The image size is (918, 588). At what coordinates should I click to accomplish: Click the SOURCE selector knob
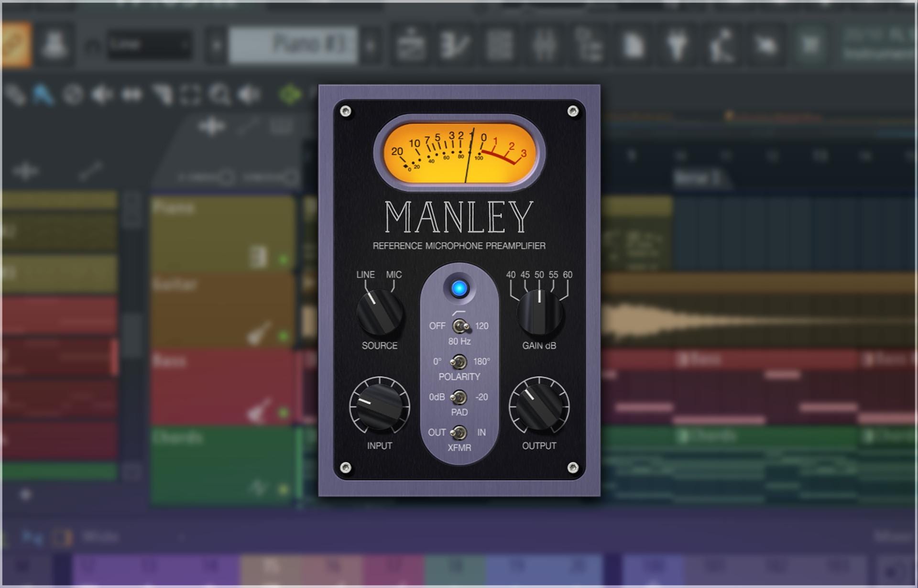point(380,313)
